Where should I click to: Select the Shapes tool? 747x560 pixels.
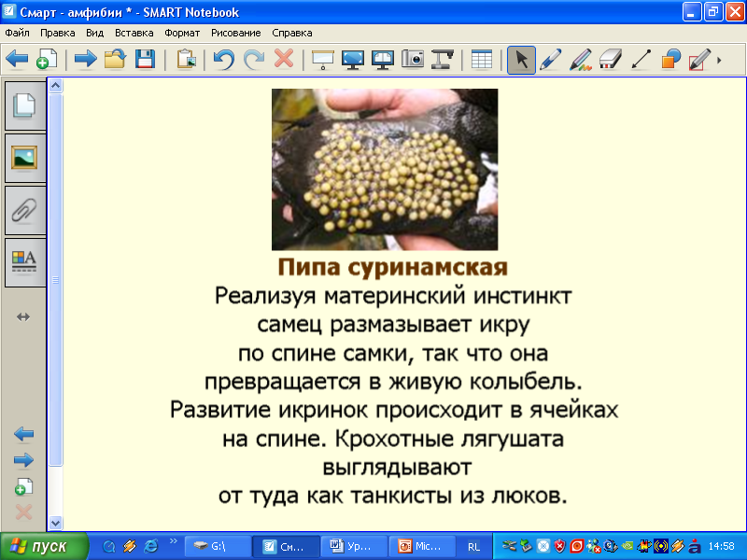(670, 60)
